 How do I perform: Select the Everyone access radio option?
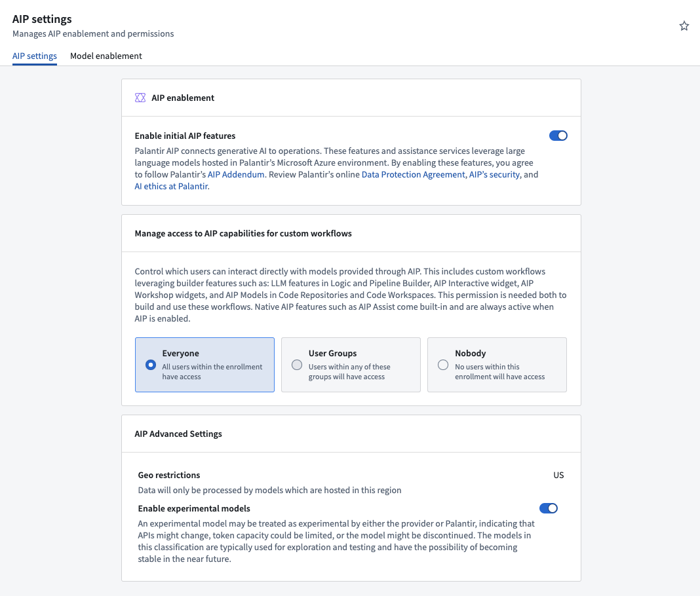tap(204, 365)
